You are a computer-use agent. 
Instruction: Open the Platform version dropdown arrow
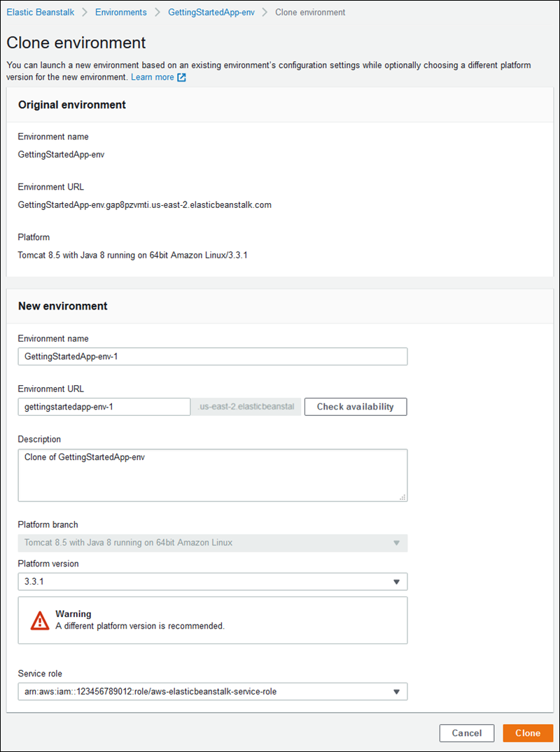[396, 582]
